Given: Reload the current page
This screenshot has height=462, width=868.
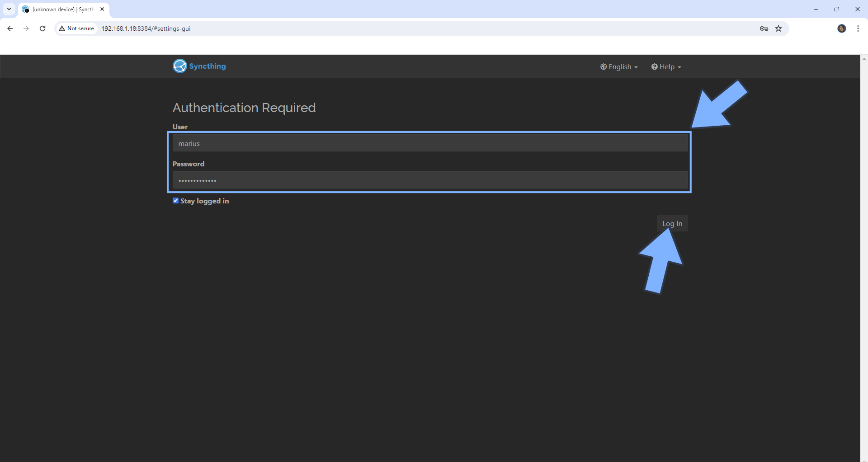Looking at the screenshot, I should [42, 28].
